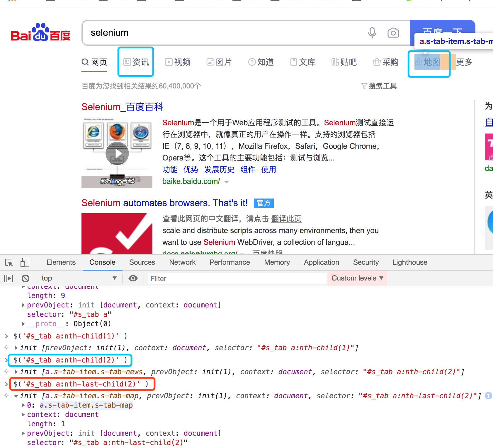493x448 pixels.
Task: Click the info badge on nth-last-child result
Action: click(x=488, y=396)
